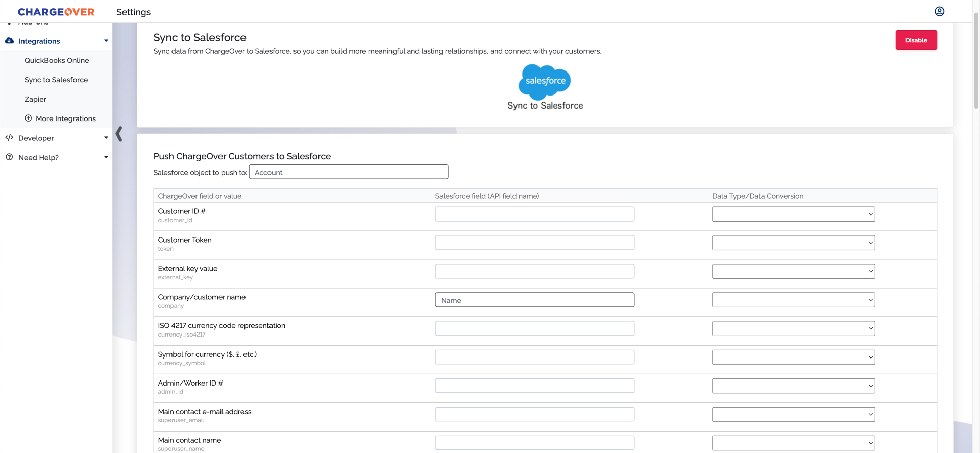This screenshot has height=453, width=980.
Task: Open data type dropdown for Symbol for currency
Action: pos(794,357)
